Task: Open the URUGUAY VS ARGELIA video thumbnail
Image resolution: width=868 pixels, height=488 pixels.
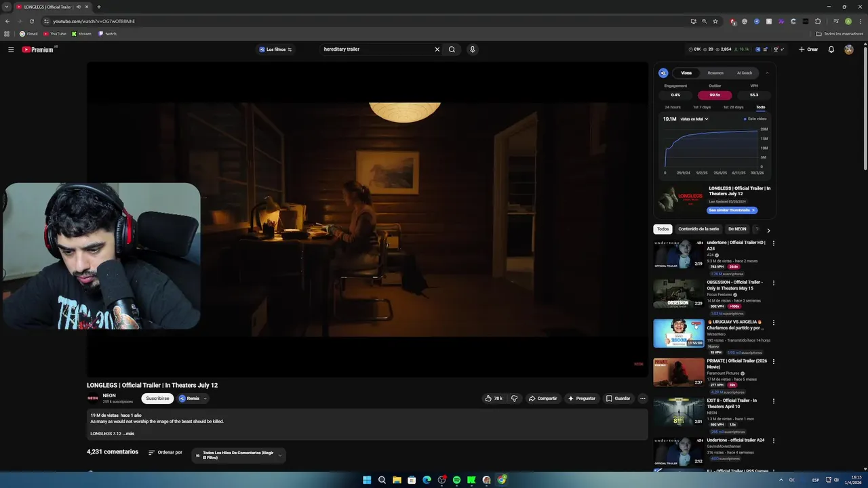Action: click(x=679, y=333)
